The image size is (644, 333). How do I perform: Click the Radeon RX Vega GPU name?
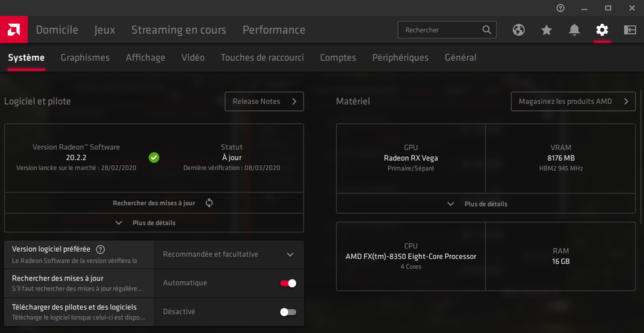(x=410, y=158)
